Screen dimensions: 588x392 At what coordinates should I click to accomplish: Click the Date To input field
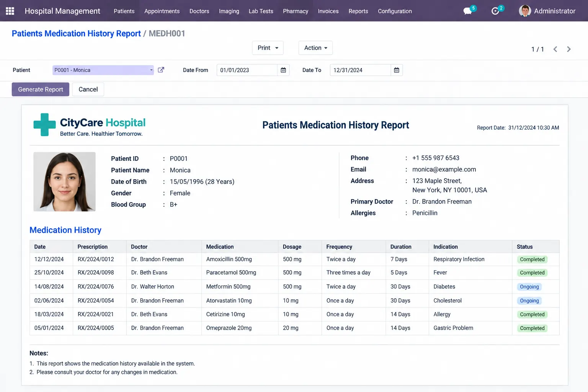(360, 70)
